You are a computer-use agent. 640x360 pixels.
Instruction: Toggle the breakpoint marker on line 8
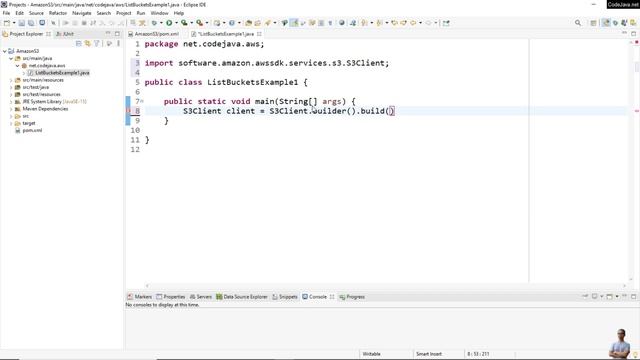(x=128, y=111)
